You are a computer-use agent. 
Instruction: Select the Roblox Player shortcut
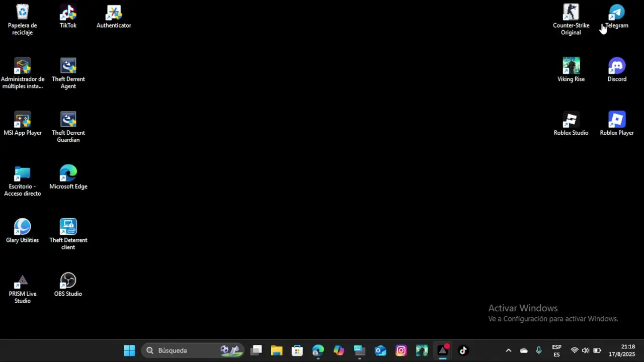point(617,124)
